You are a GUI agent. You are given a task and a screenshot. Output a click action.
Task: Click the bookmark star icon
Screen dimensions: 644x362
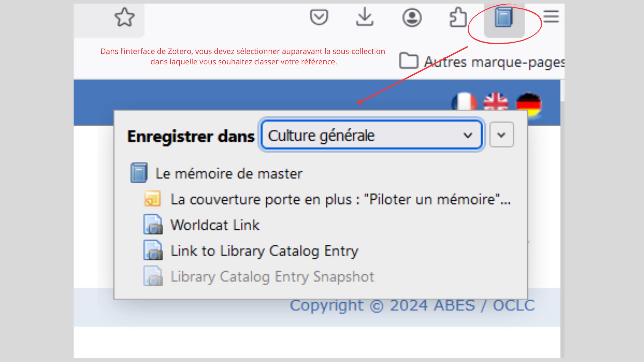pyautogui.click(x=124, y=17)
